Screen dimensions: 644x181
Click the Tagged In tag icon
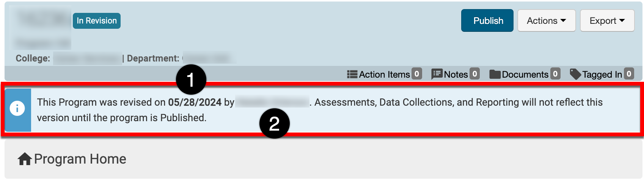point(575,74)
